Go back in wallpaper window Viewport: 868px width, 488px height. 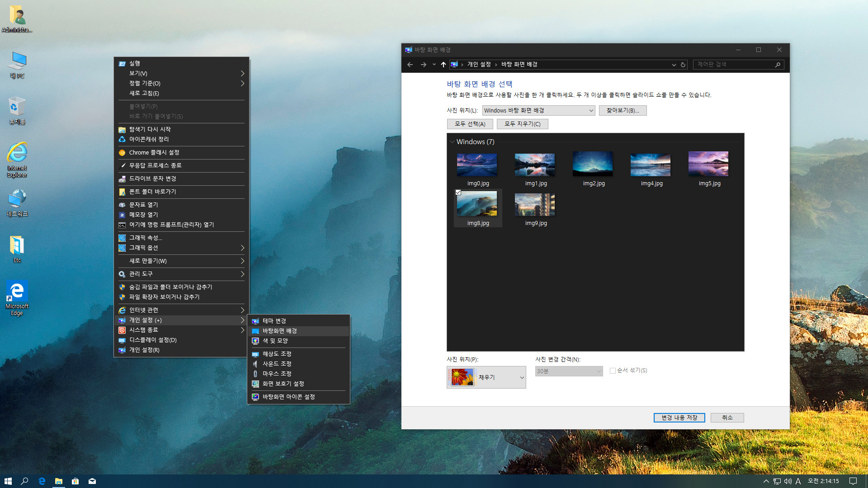(410, 65)
